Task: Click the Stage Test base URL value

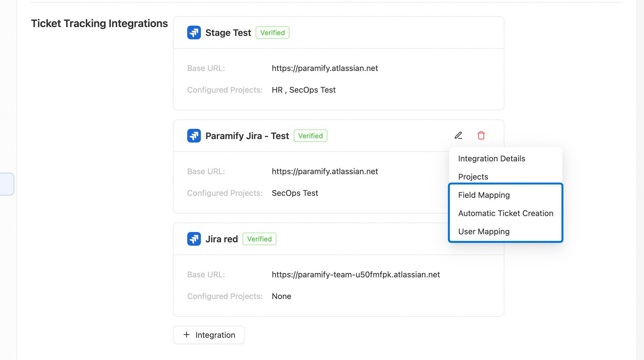Action: 325,68
